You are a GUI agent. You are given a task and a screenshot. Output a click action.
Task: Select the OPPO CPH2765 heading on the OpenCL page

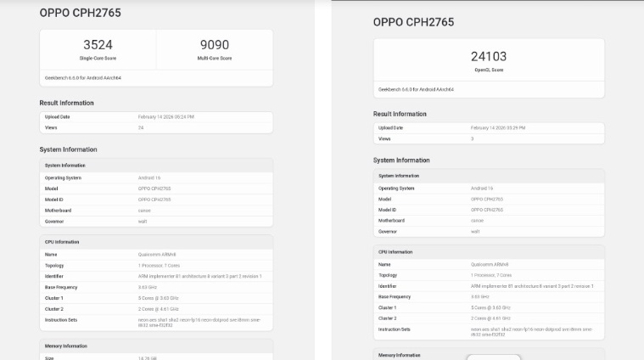tap(413, 22)
